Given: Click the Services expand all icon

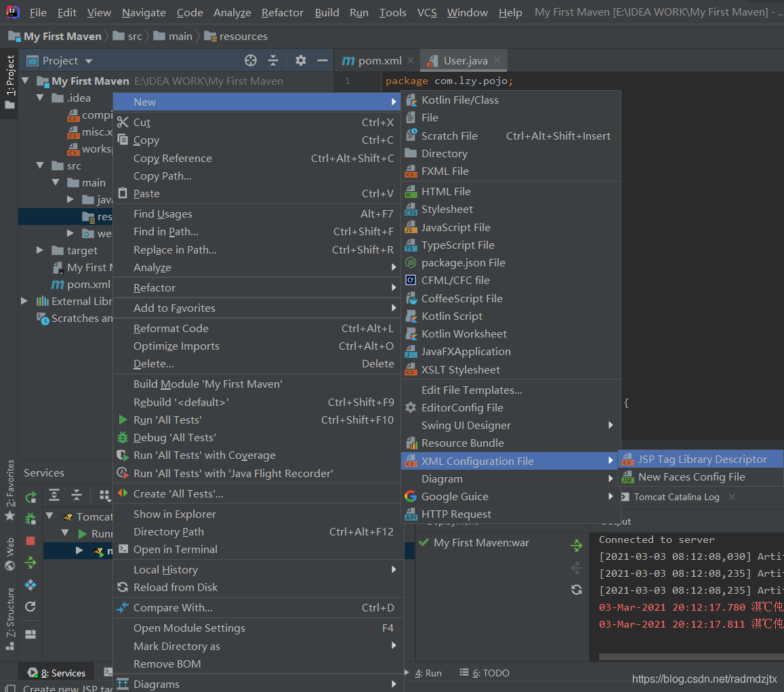Looking at the screenshot, I should click(x=54, y=495).
